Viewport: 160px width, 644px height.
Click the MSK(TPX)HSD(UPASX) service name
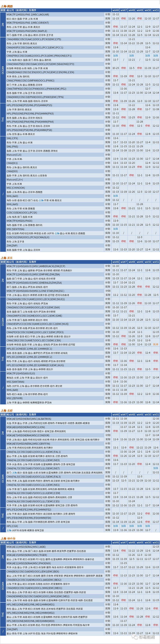tap(19, 221)
